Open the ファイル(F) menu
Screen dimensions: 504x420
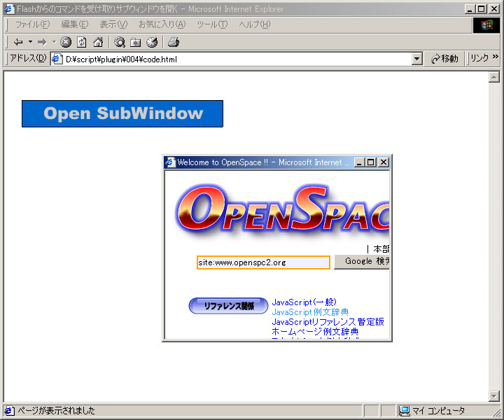pyautogui.click(x=32, y=24)
